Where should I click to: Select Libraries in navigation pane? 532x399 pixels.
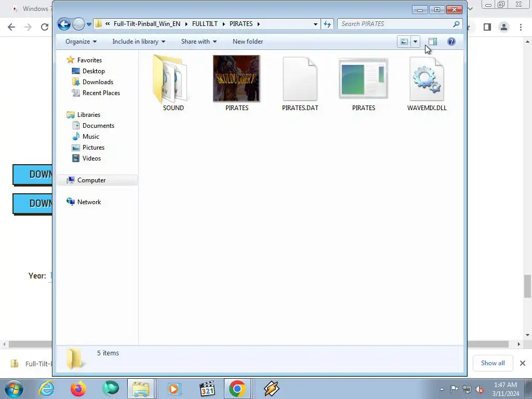tap(88, 115)
